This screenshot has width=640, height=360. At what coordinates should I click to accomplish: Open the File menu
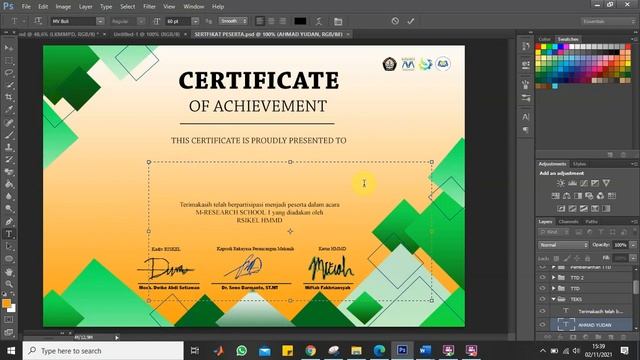click(x=26, y=7)
